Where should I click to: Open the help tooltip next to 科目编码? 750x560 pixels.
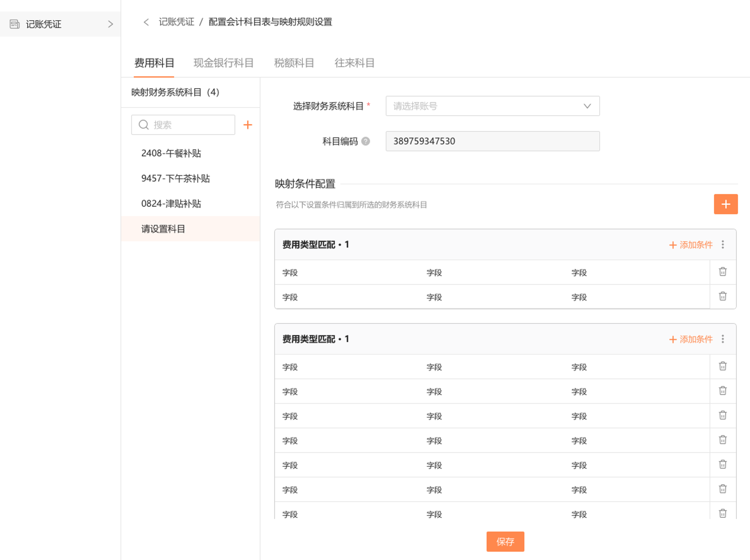pos(366,142)
